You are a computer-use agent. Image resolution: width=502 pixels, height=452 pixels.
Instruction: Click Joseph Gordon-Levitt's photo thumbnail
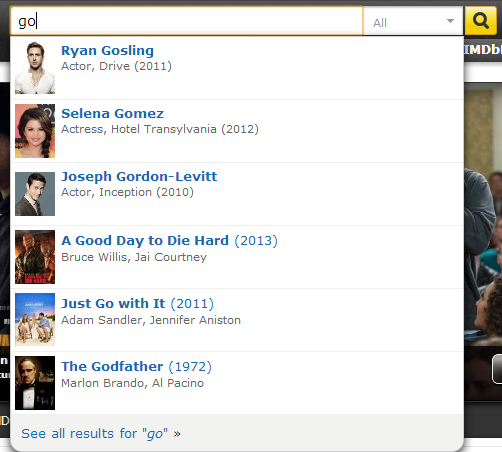(35, 194)
